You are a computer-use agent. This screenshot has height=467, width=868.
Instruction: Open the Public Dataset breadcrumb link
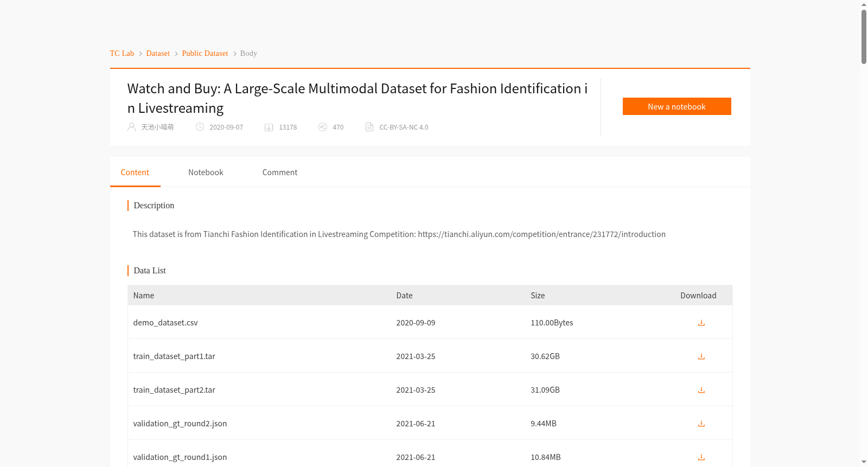click(x=205, y=53)
